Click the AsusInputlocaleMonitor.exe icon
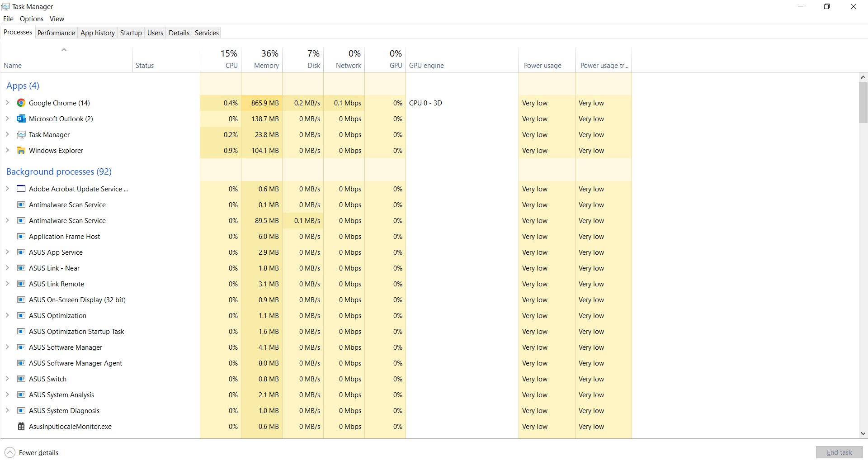 (21, 426)
